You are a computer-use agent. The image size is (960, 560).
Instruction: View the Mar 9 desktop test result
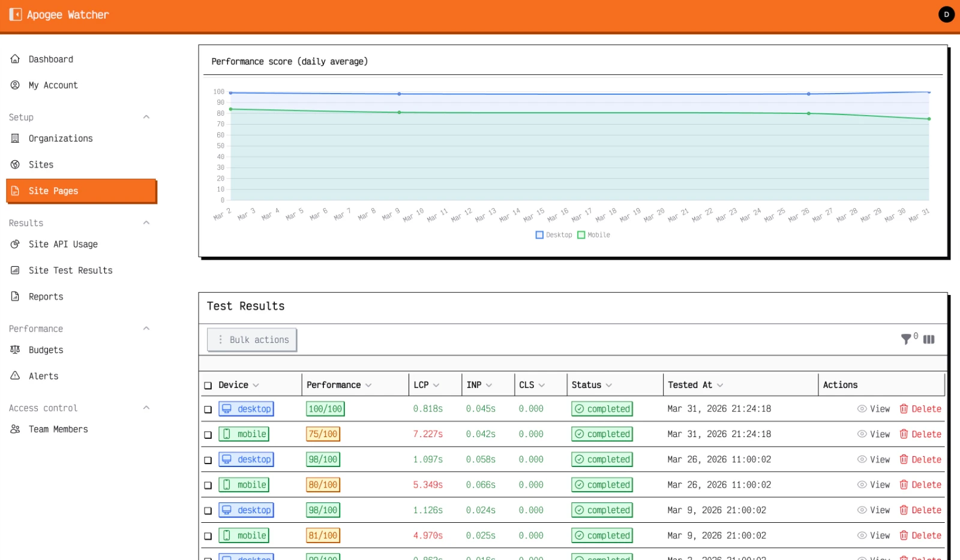click(874, 510)
